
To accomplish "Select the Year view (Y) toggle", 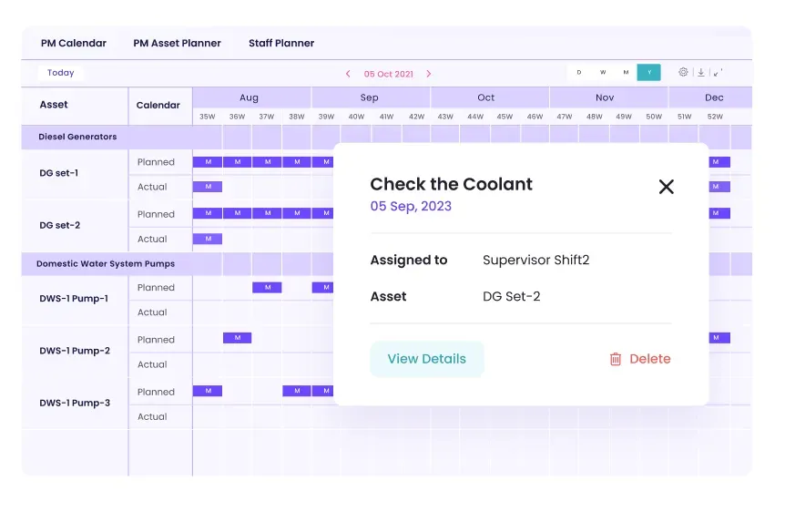I will tap(648, 73).
